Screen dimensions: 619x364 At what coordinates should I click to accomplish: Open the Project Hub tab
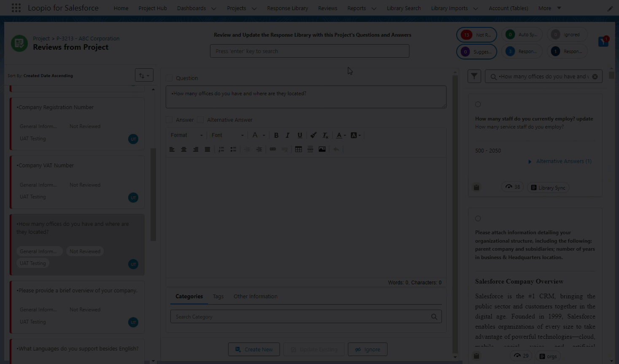point(153,8)
